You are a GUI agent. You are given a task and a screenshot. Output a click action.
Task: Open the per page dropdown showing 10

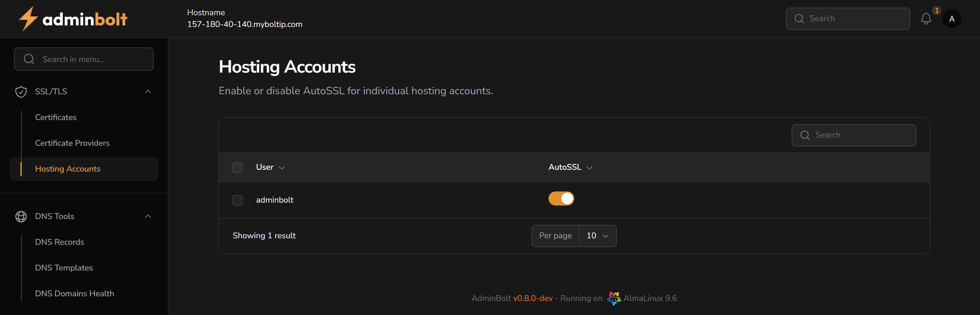(597, 235)
